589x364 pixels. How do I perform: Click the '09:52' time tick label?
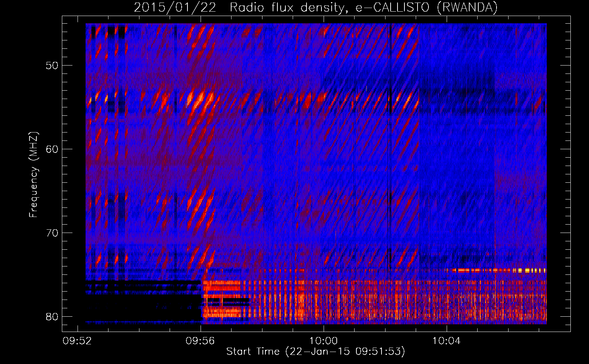tap(77, 341)
